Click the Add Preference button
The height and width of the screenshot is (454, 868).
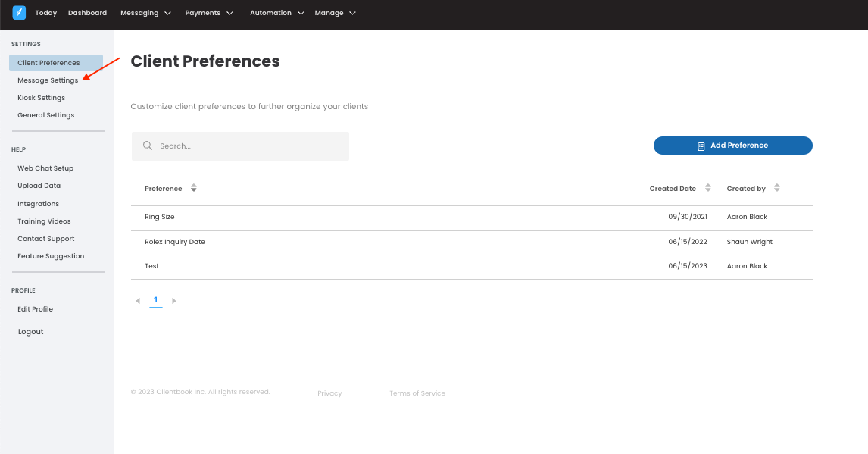point(732,146)
